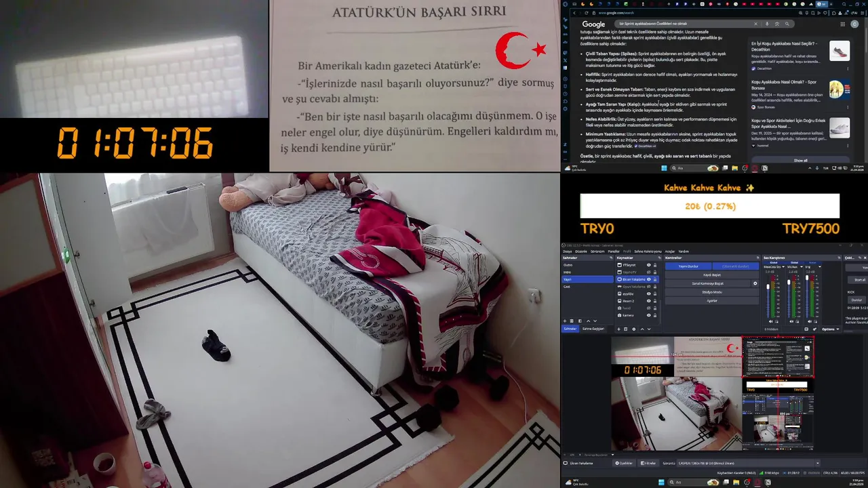Adjust the third channel volume slider
The image size is (868, 488).
pyautogui.click(x=807, y=277)
